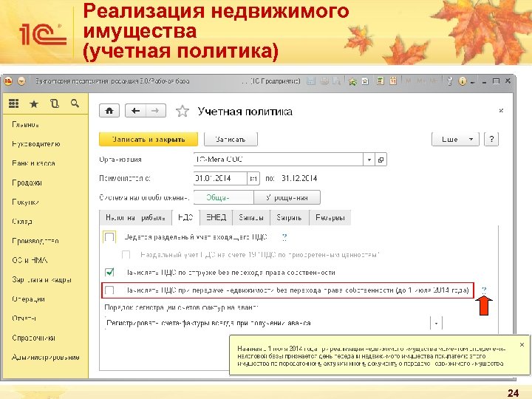Open the Операции section
This screenshot has height=399, width=532.
coord(29,299)
